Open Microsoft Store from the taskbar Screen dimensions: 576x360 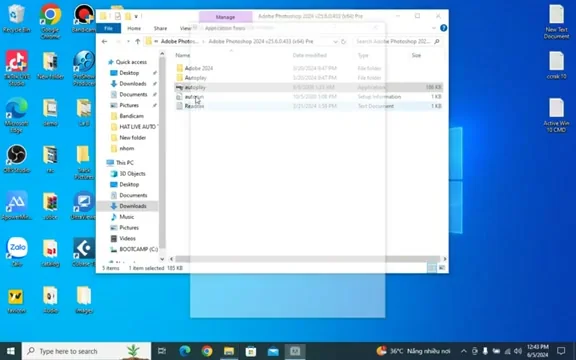pyautogui.click(x=251, y=351)
